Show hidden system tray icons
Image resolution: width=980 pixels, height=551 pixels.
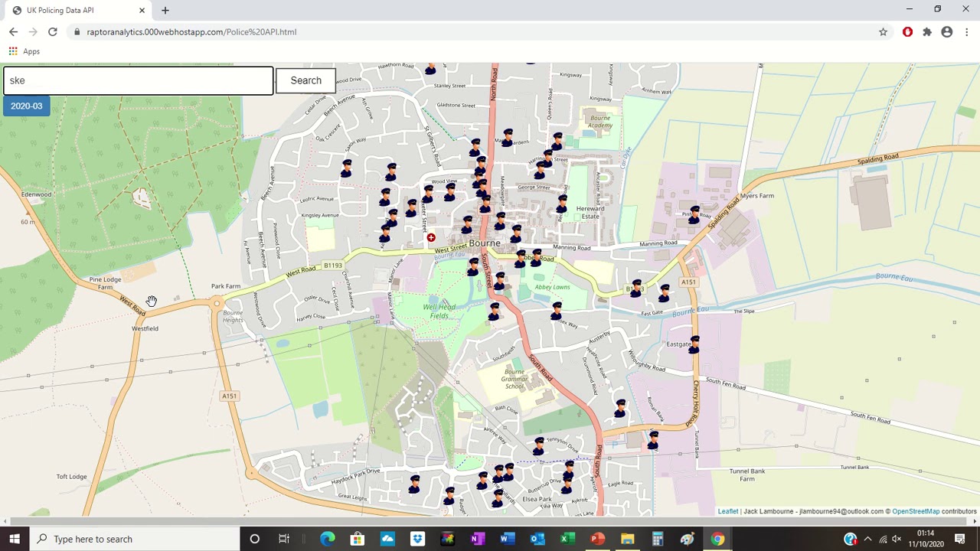[867, 539]
